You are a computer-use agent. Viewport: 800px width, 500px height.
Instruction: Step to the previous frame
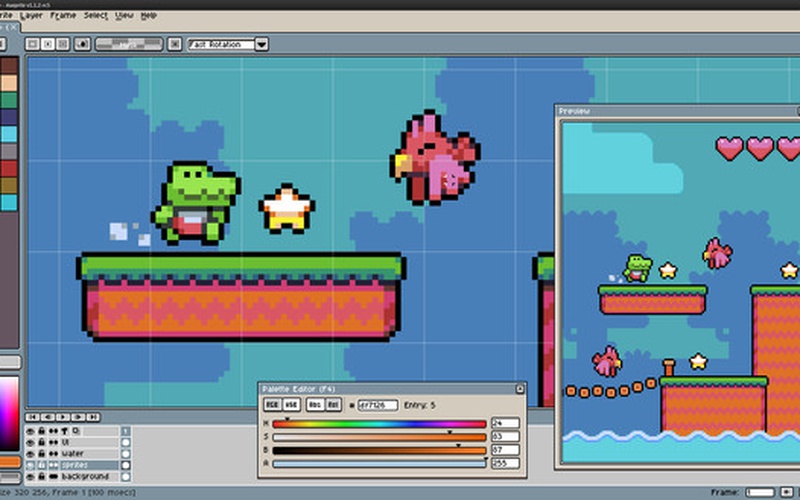(48, 417)
